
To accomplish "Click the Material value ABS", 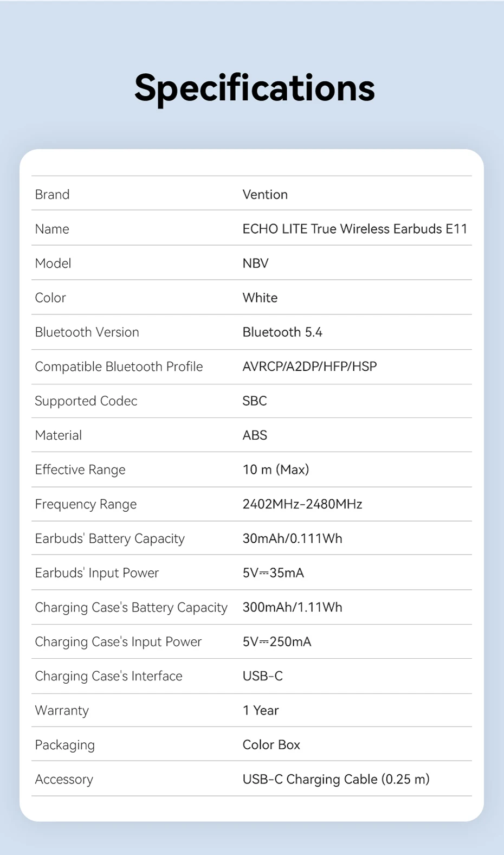I will coord(255,435).
